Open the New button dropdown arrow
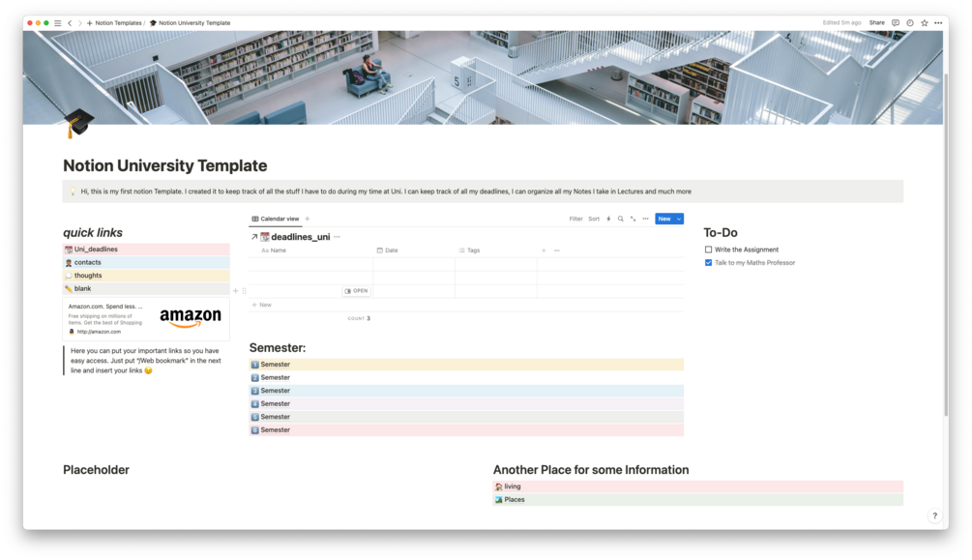The width and height of the screenshot is (972, 560). [x=679, y=219]
